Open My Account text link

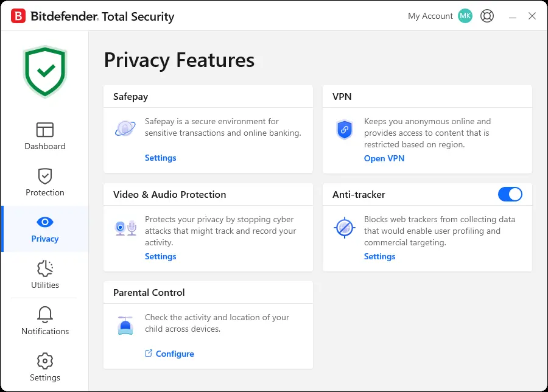[430, 16]
